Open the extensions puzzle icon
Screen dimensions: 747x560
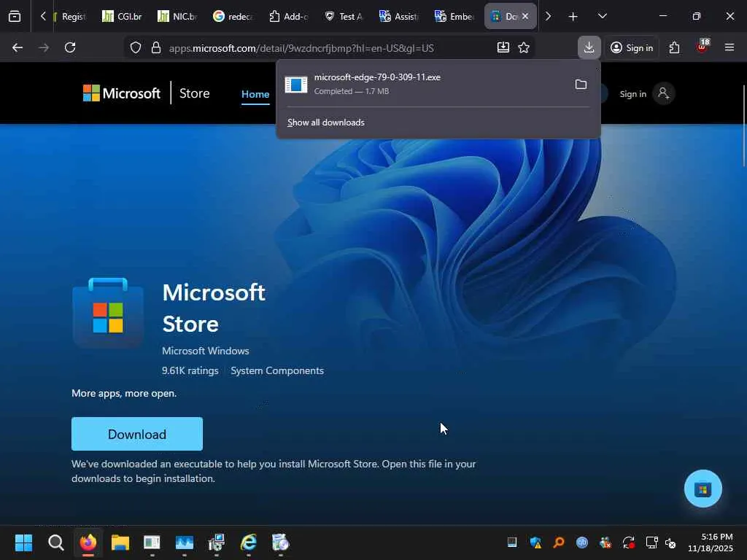(674, 47)
